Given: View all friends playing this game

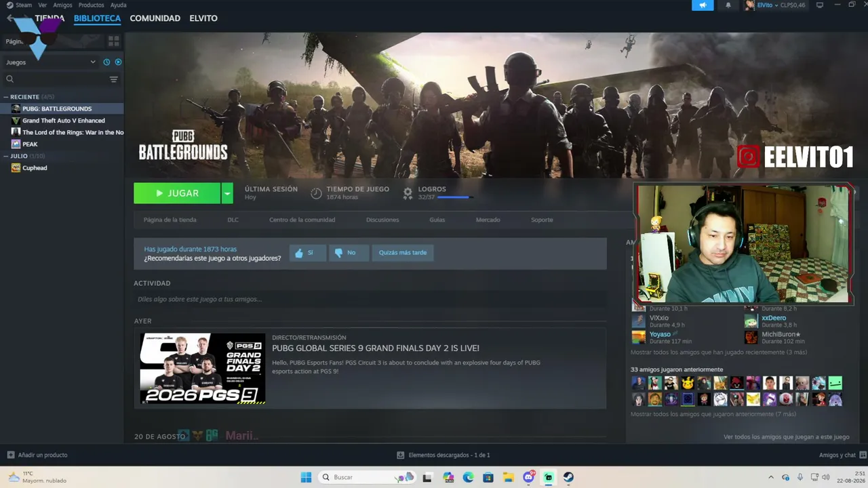Looking at the screenshot, I should [x=787, y=437].
